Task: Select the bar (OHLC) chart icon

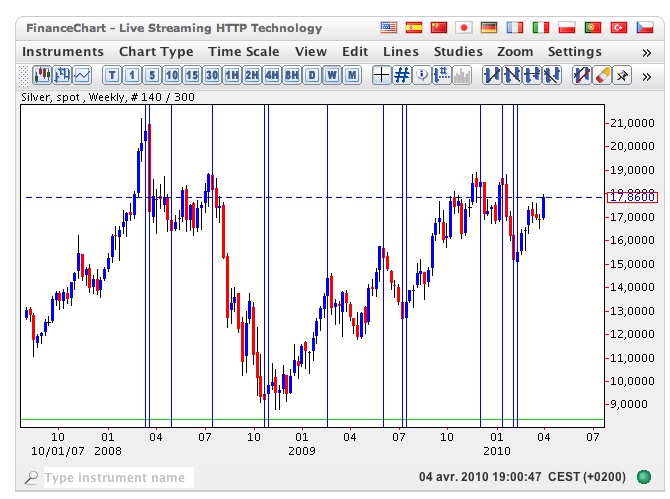Action: (x=62, y=74)
